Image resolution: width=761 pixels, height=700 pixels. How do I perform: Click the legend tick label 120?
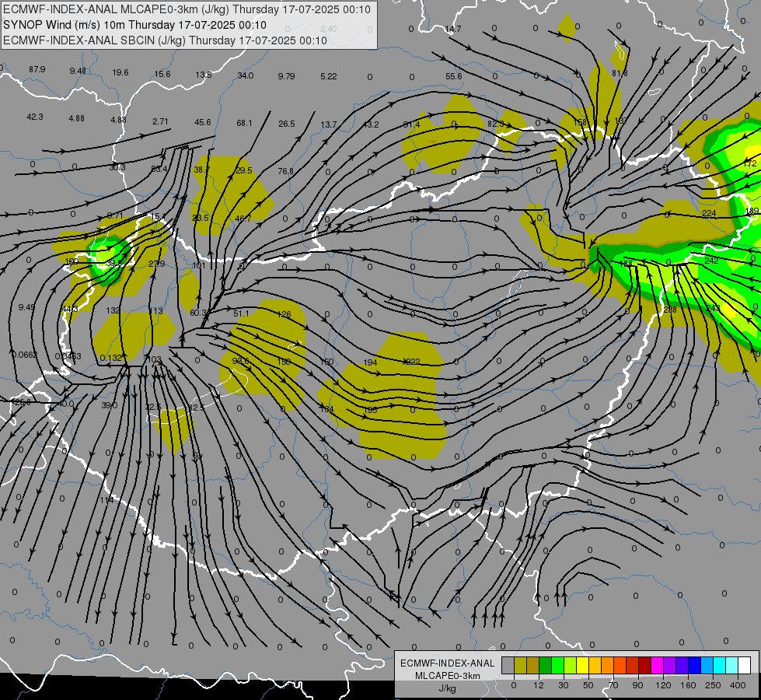point(663,685)
